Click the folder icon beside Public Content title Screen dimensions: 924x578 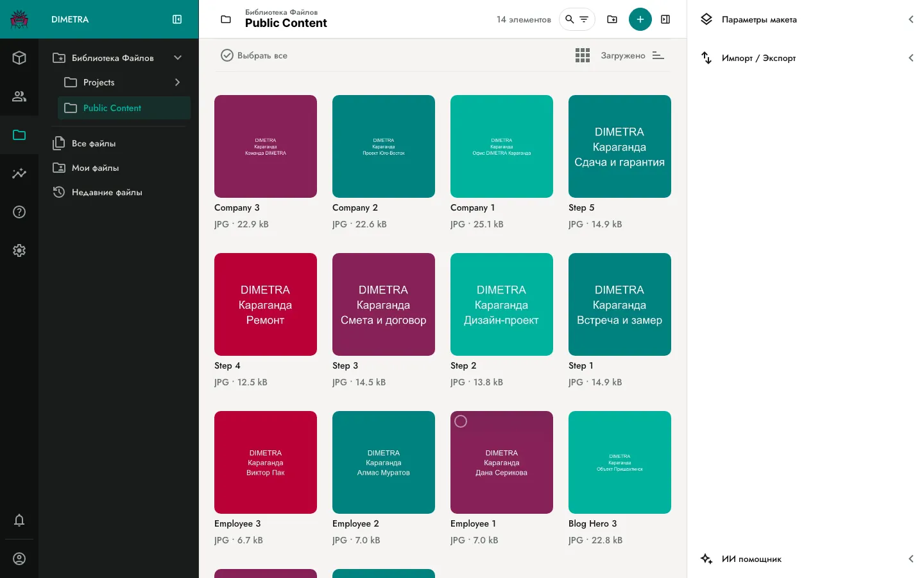[x=226, y=19]
